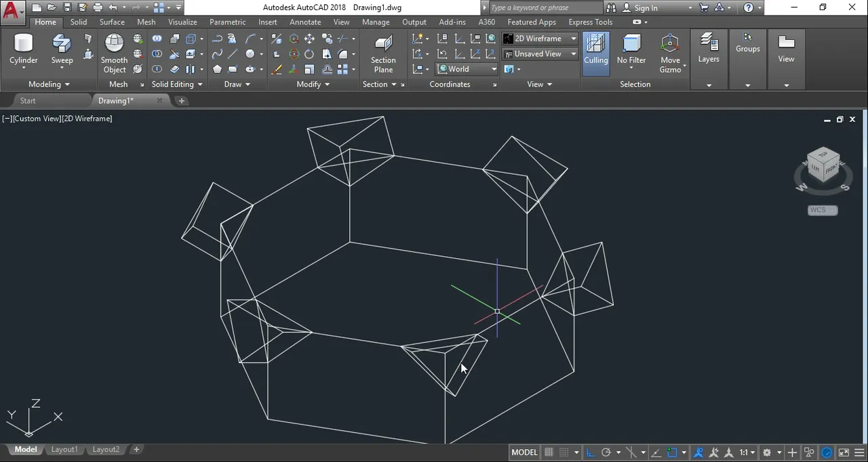Click the Move Gizmo icon
The width and height of the screenshot is (868, 462).
coord(670,53)
